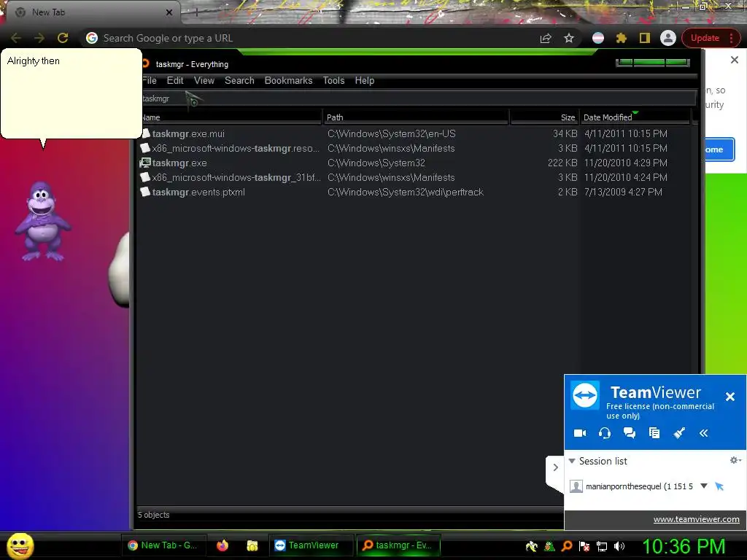Image resolution: width=747 pixels, height=560 pixels.
Task: Bookmark this tab with star icon
Action: [569, 38]
